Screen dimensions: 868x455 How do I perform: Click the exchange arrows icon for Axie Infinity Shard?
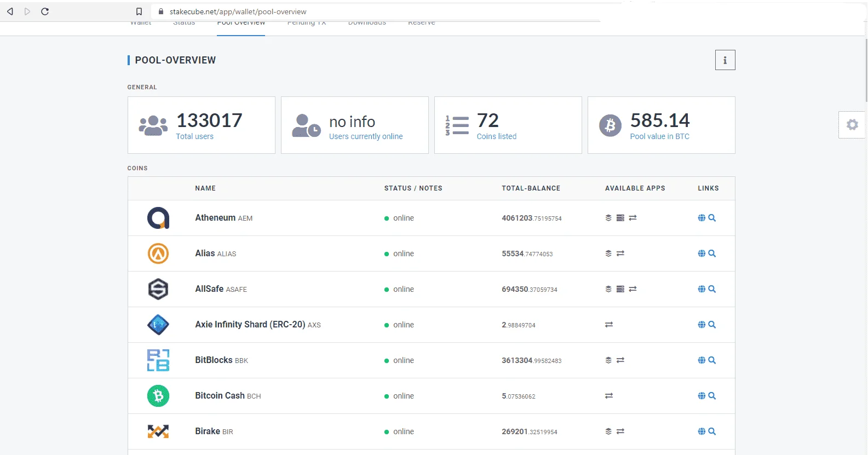[x=609, y=325]
